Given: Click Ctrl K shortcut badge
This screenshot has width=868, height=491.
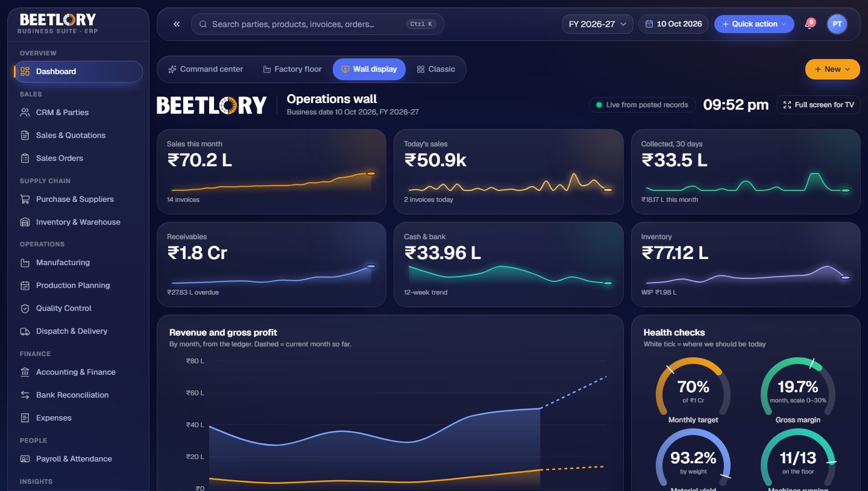Looking at the screenshot, I should 420,24.
